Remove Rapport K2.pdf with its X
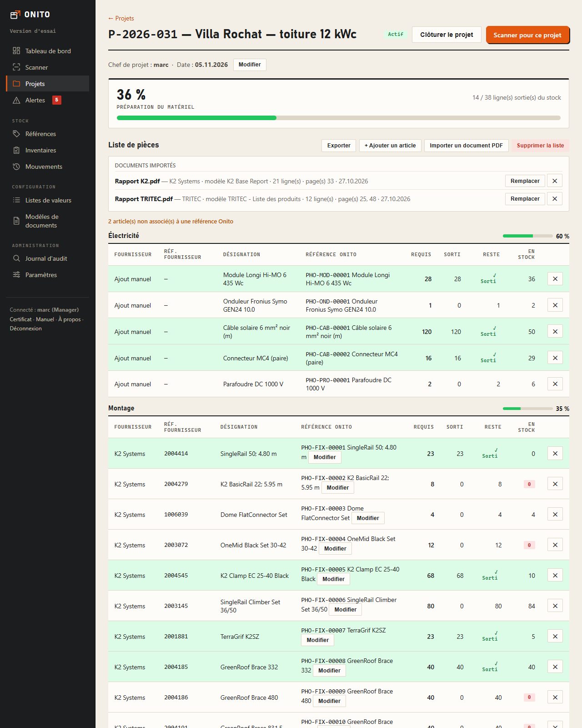 pyautogui.click(x=555, y=181)
